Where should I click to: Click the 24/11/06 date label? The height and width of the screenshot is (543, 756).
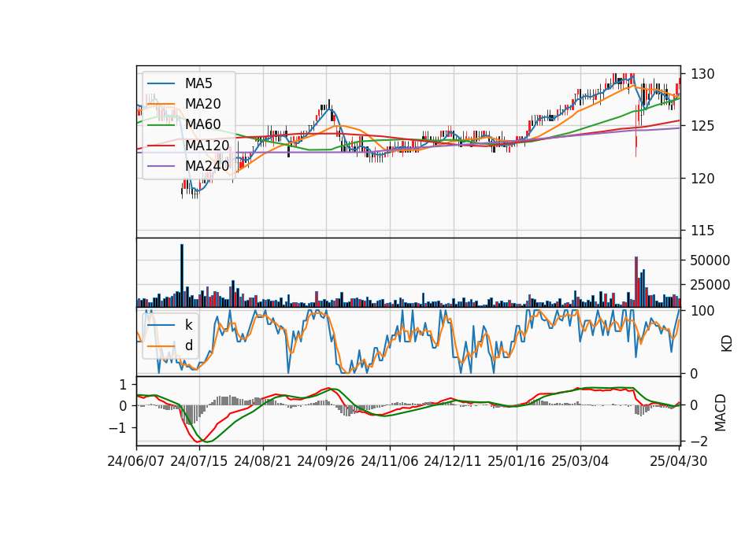click(390, 461)
